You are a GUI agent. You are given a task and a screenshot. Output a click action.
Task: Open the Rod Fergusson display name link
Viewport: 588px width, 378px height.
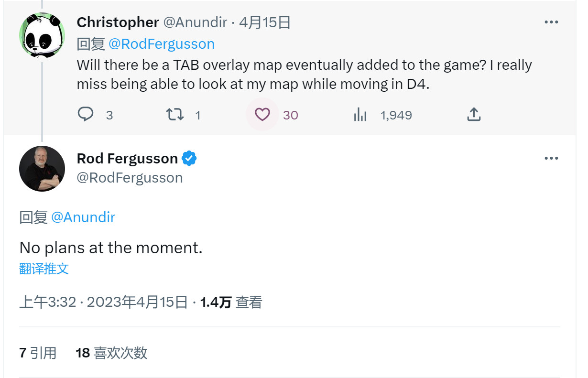[x=127, y=158]
